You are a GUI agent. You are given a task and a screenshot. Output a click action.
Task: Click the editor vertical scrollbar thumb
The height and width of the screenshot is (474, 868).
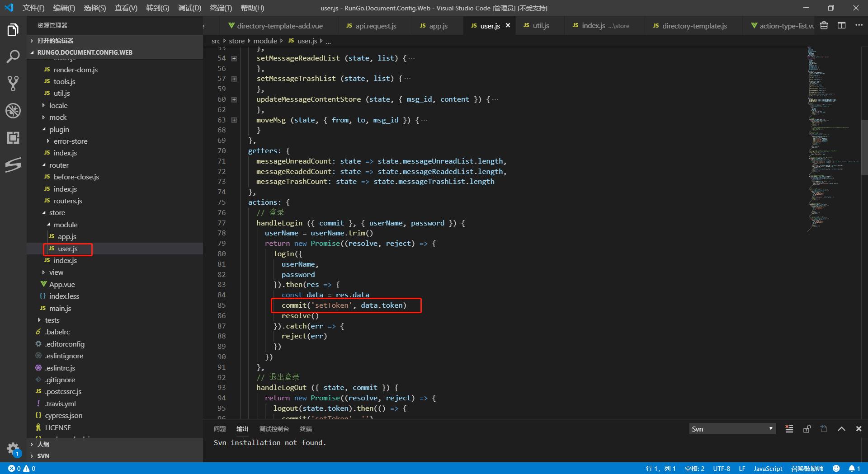point(864,147)
